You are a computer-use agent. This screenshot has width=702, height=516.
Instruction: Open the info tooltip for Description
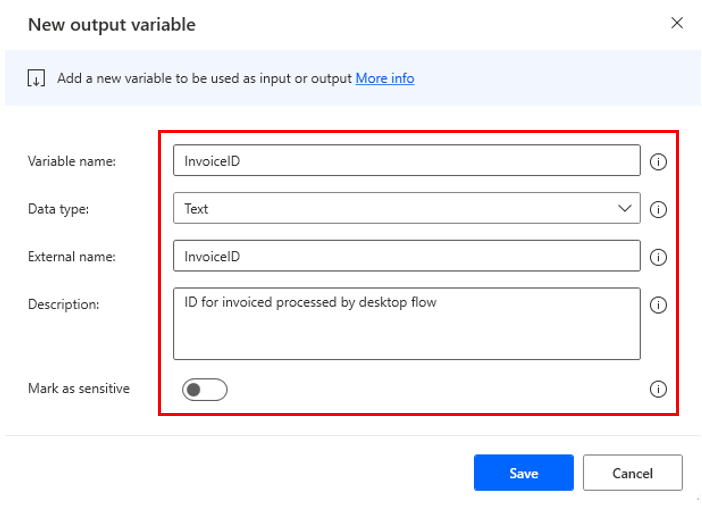click(658, 305)
